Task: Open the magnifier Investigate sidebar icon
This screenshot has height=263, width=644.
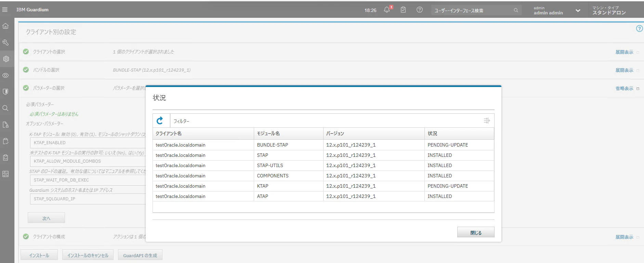Action: pos(5,108)
